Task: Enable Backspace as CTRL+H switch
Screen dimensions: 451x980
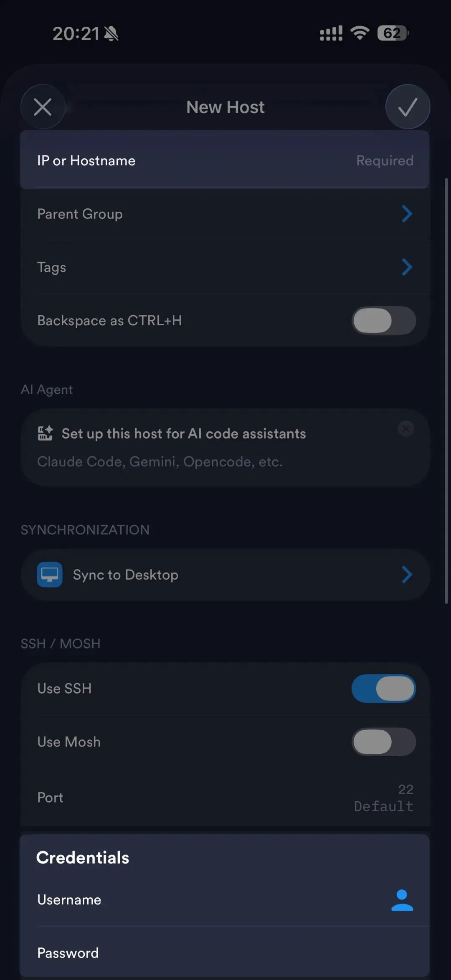Action: (383, 321)
